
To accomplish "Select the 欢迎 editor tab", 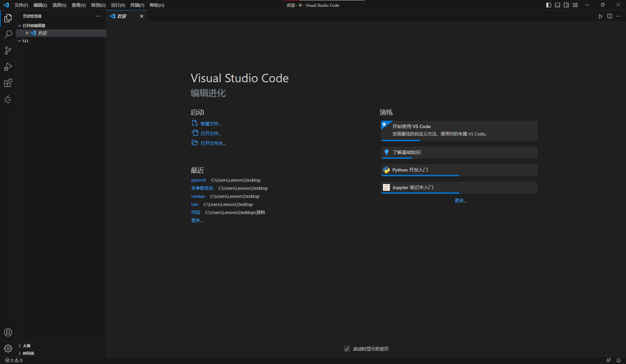I will click(127, 16).
